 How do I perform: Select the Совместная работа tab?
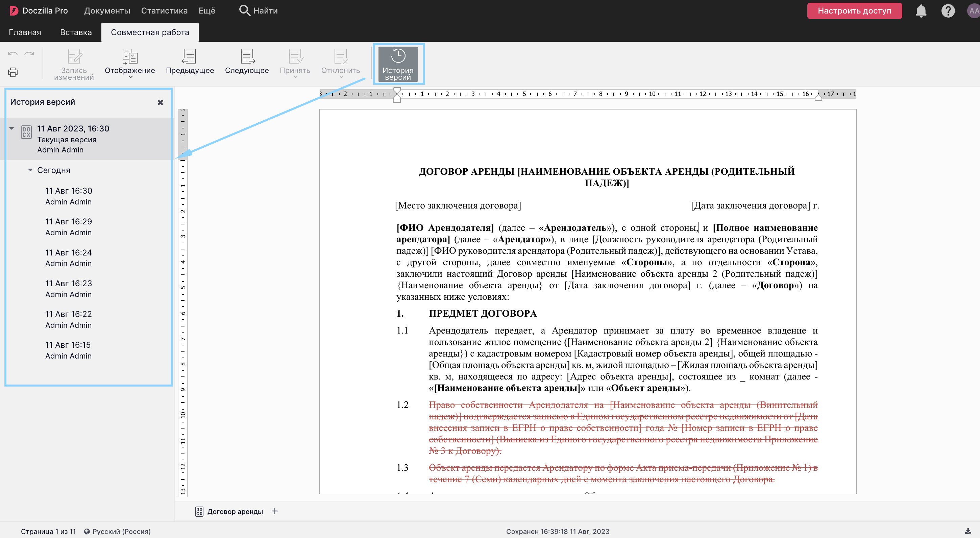pyautogui.click(x=150, y=32)
